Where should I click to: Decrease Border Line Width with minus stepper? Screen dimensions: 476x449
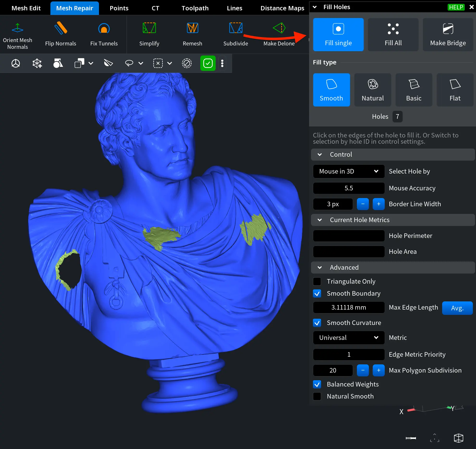point(363,204)
